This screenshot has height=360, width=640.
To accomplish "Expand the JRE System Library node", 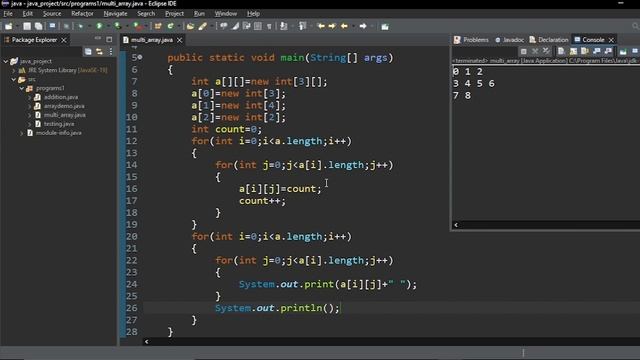I will (x=13, y=70).
